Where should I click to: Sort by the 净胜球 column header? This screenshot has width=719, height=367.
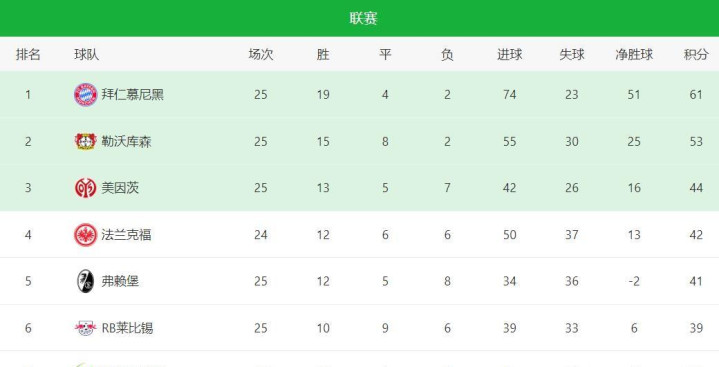click(x=634, y=55)
